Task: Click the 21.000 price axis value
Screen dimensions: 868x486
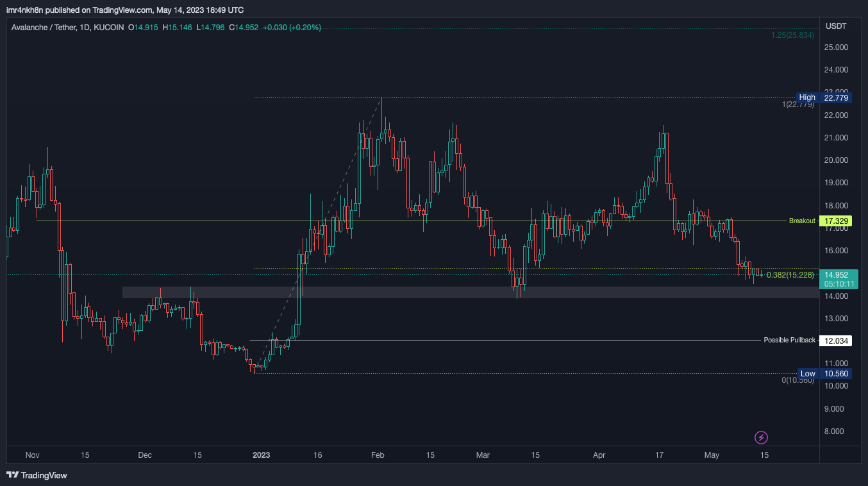Action: tap(837, 138)
